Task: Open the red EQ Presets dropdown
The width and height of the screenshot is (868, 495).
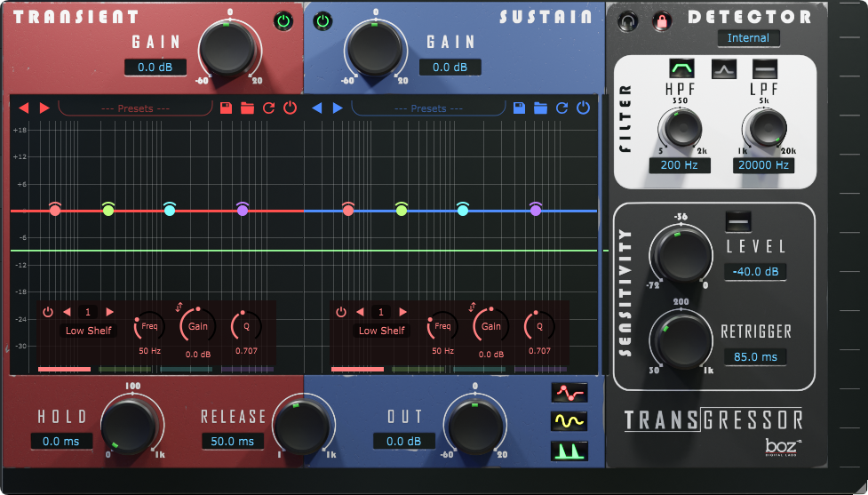Action: click(136, 108)
